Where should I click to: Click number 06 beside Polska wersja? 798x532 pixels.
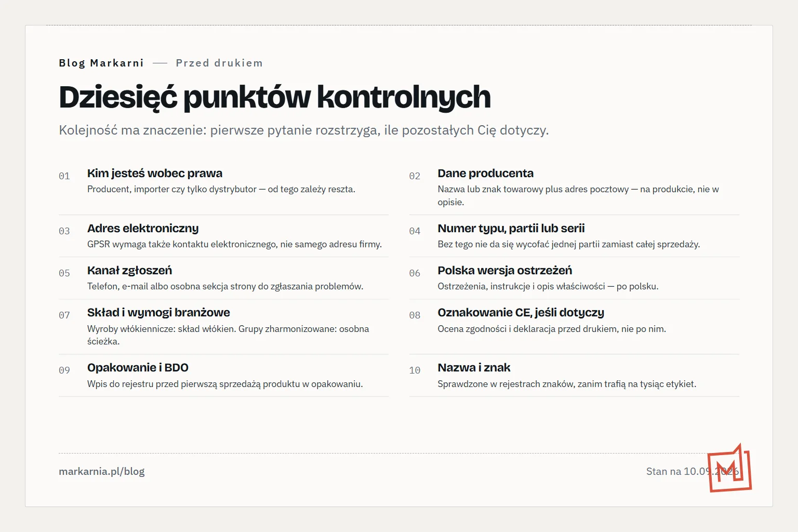click(x=415, y=273)
